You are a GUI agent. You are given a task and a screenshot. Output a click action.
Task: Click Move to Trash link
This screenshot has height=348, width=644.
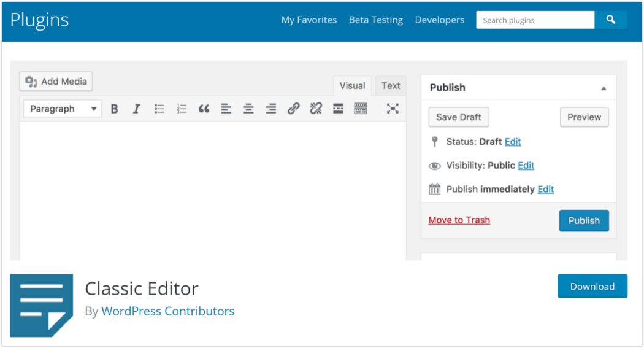[459, 220]
